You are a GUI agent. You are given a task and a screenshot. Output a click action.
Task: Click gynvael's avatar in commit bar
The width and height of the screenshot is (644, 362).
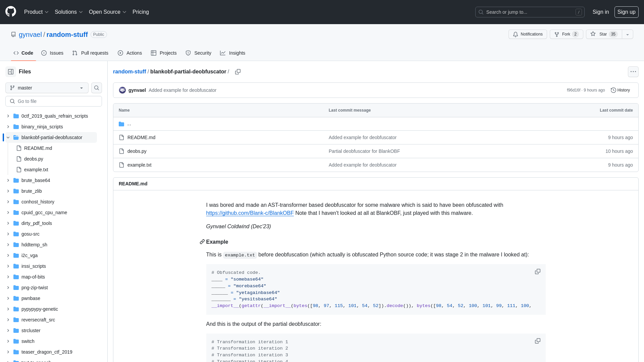pos(122,90)
